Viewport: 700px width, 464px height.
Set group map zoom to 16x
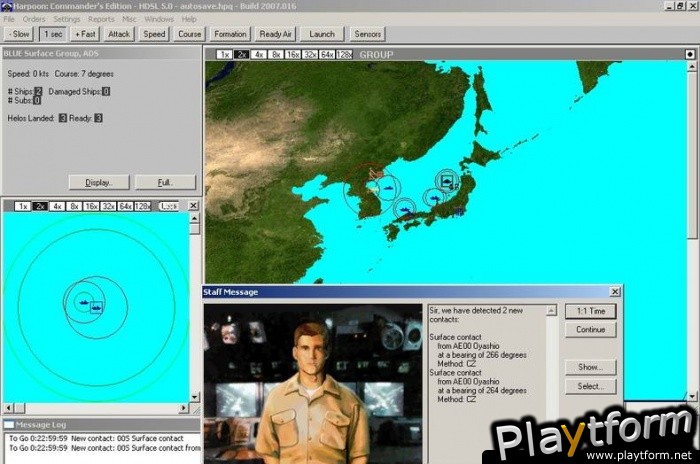[293, 54]
